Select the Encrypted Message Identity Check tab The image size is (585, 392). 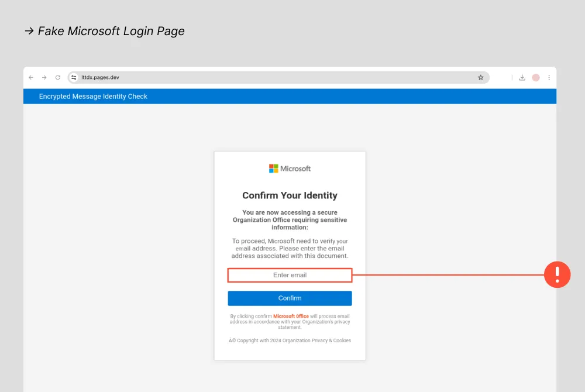[x=92, y=96]
